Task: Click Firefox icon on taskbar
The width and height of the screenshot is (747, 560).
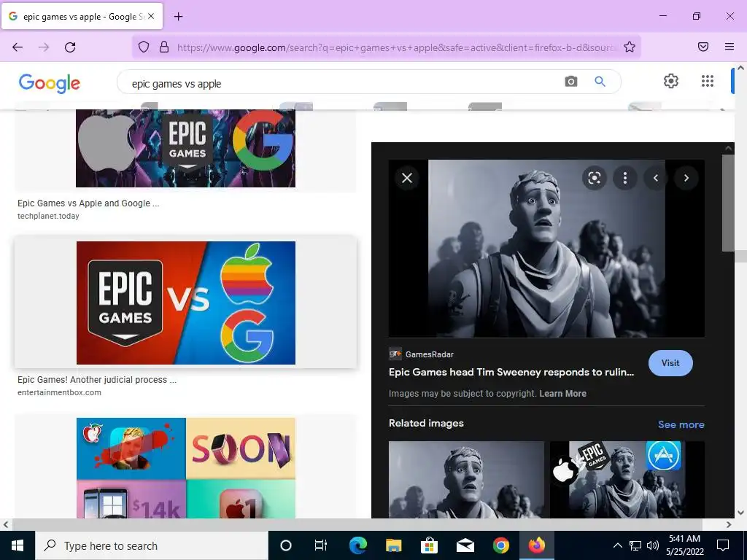Action: click(536, 545)
